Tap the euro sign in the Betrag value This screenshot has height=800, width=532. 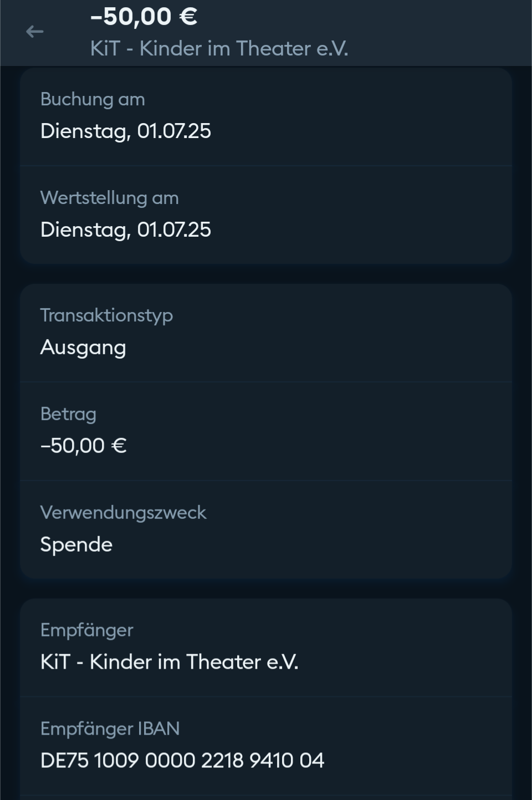(119, 446)
